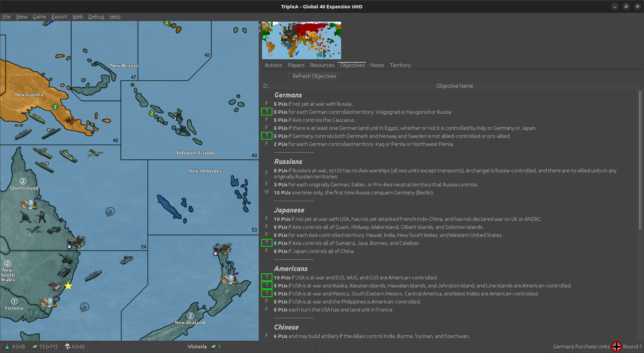This screenshot has width=644, height=353.
Task: Click the Refresh Objectives button
Action: pyautogui.click(x=314, y=76)
